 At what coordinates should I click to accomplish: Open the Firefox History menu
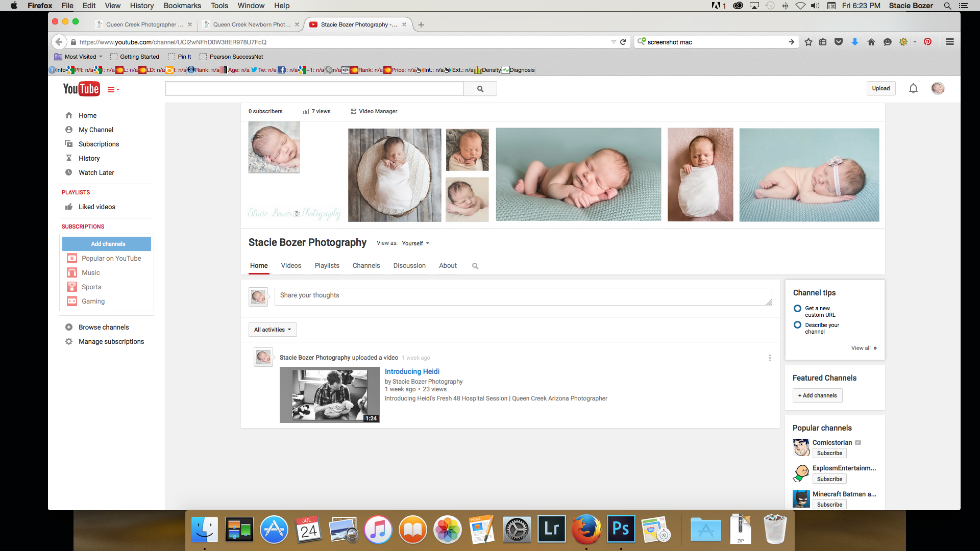(141, 6)
